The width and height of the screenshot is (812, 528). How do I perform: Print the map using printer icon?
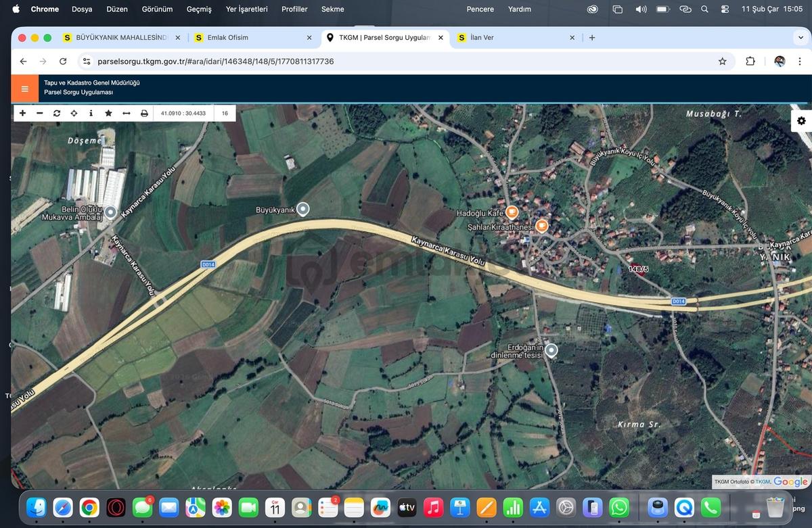pos(144,114)
